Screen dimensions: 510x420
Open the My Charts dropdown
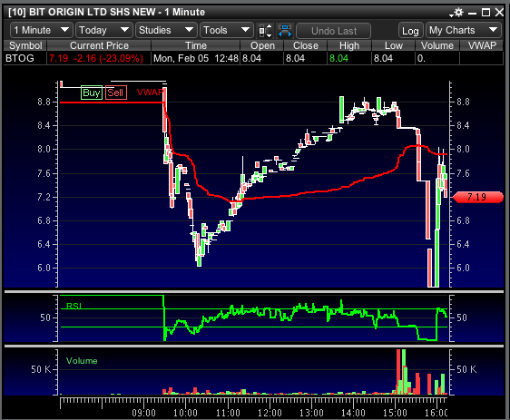(x=464, y=30)
